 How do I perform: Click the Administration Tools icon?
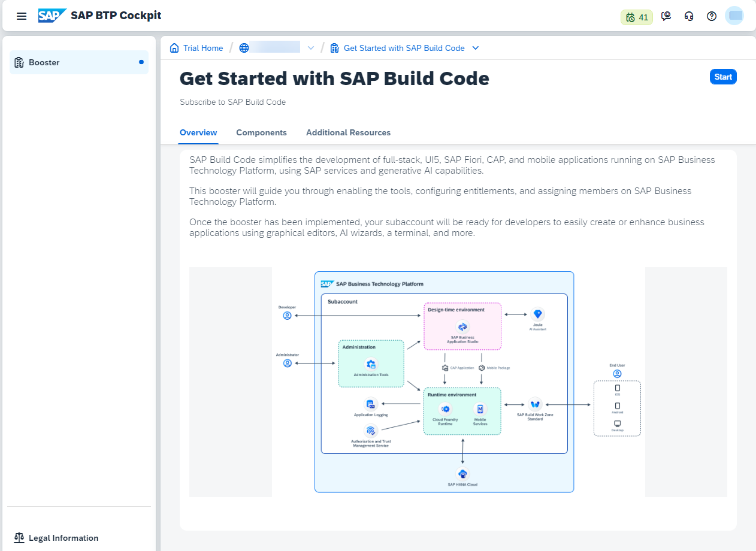(x=371, y=364)
